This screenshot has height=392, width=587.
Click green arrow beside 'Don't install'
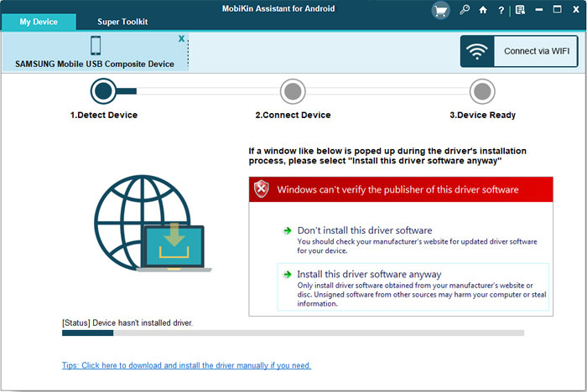[x=287, y=230]
